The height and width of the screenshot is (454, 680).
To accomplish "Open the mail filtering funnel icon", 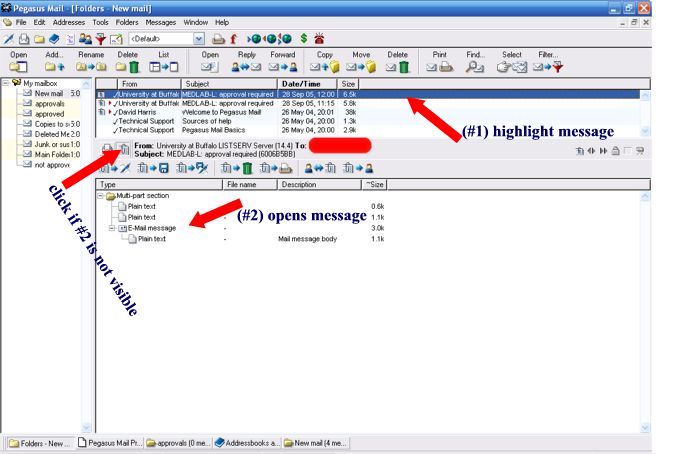I will tap(101, 39).
